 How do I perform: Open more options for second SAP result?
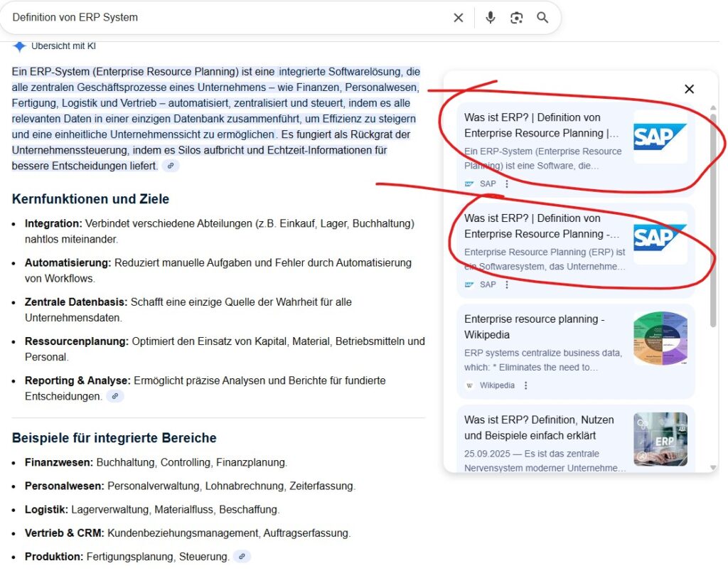tap(507, 284)
